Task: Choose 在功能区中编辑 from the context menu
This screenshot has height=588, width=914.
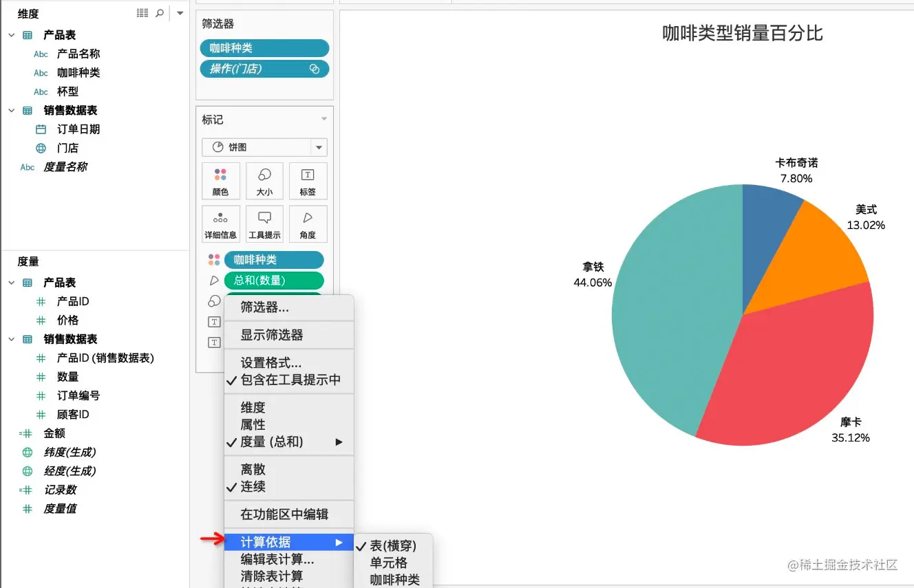Action: click(x=289, y=514)
